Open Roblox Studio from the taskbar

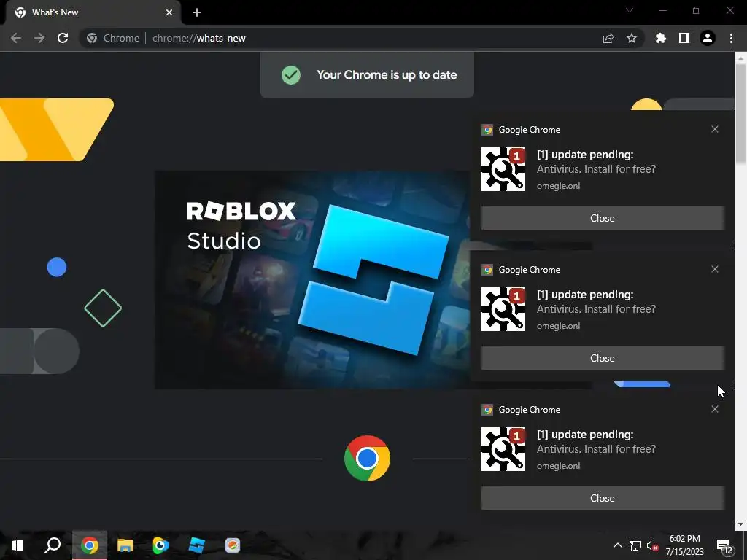coord(196,545)
